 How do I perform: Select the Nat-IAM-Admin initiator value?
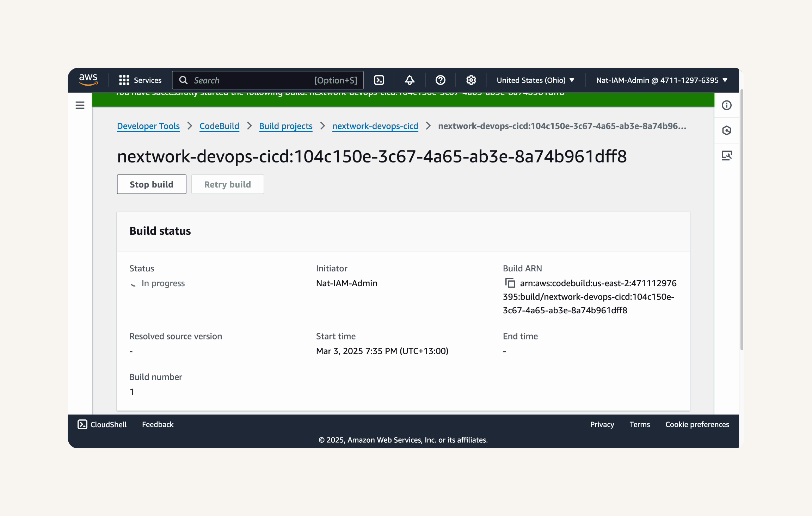coord(347,283)
